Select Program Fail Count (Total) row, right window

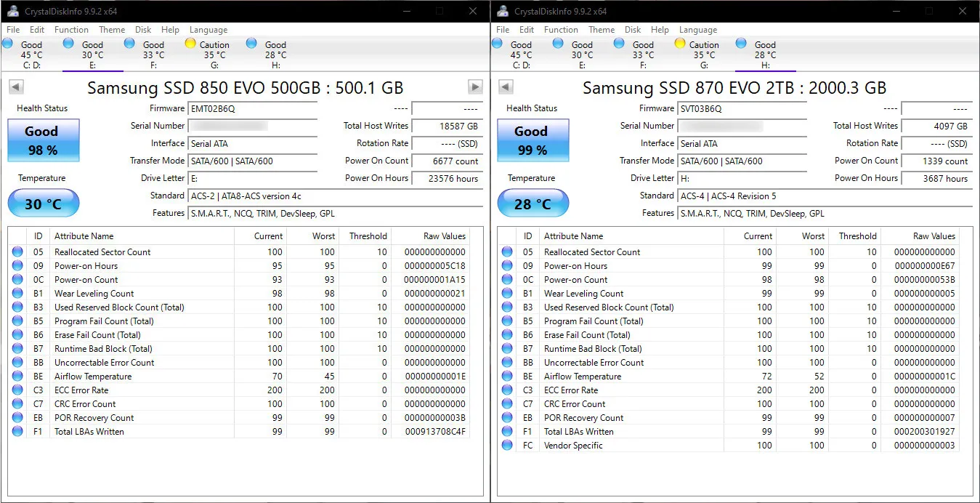tap(728, 321)
